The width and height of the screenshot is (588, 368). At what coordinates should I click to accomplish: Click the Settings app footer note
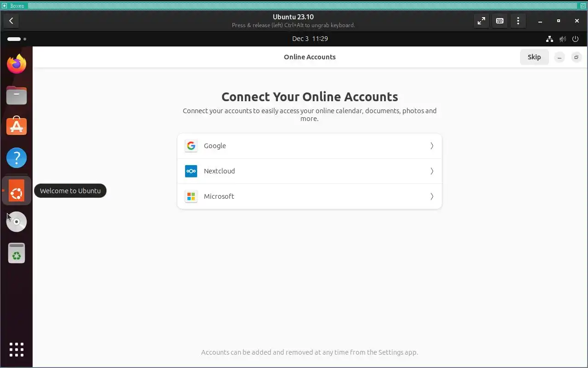click(310, 352)
